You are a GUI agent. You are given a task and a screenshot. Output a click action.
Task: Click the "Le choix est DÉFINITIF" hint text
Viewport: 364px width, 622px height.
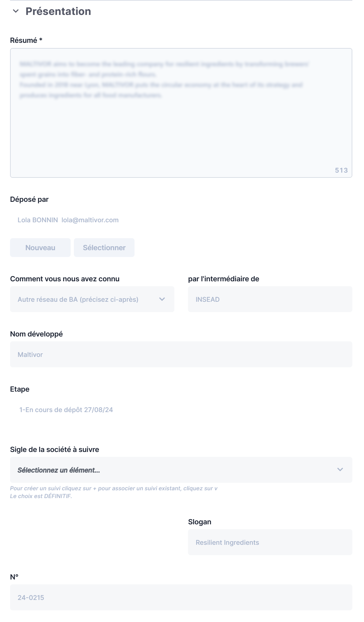click(41, 496)
